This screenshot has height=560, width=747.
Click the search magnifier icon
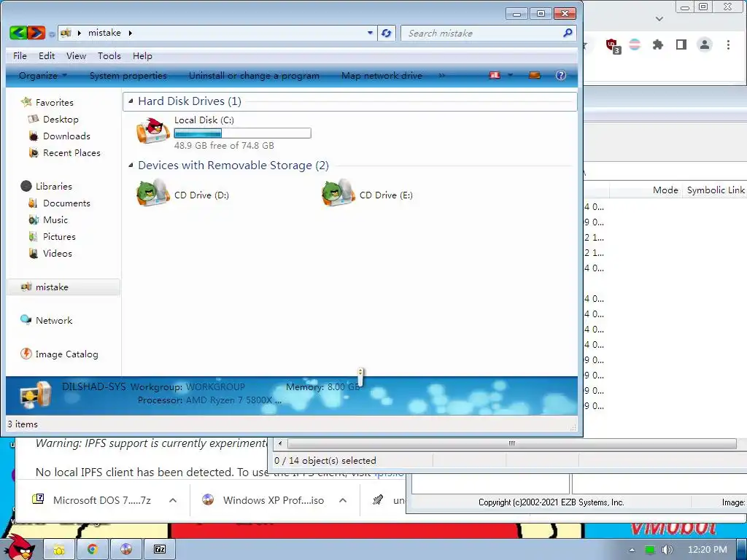click(568, 33)
